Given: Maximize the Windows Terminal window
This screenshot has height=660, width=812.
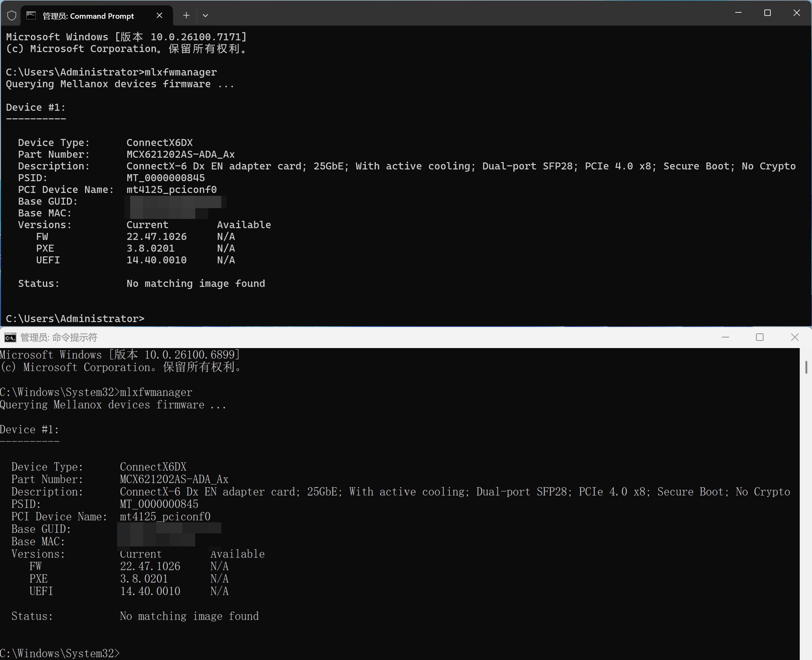Looking at the screenshot, I should coord(768,13).
